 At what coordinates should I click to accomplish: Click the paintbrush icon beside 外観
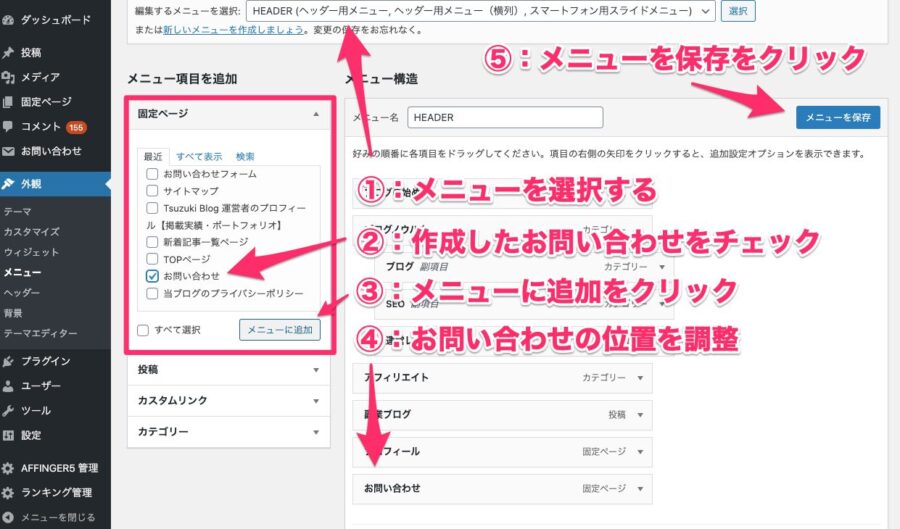click(7, 184)
